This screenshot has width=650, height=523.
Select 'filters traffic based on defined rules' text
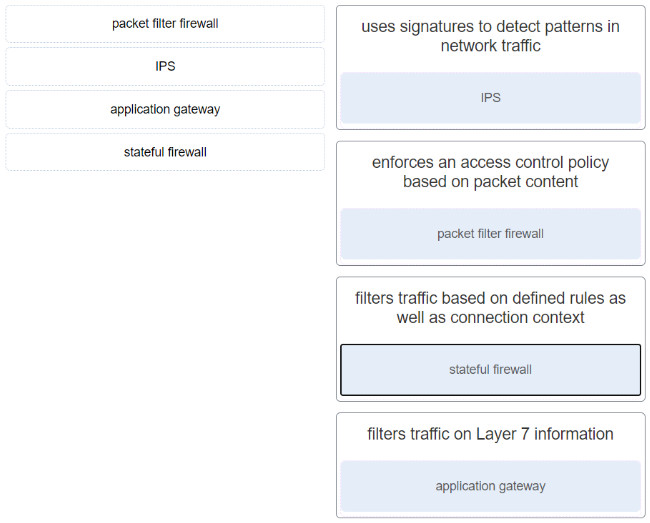coord(490,308)
